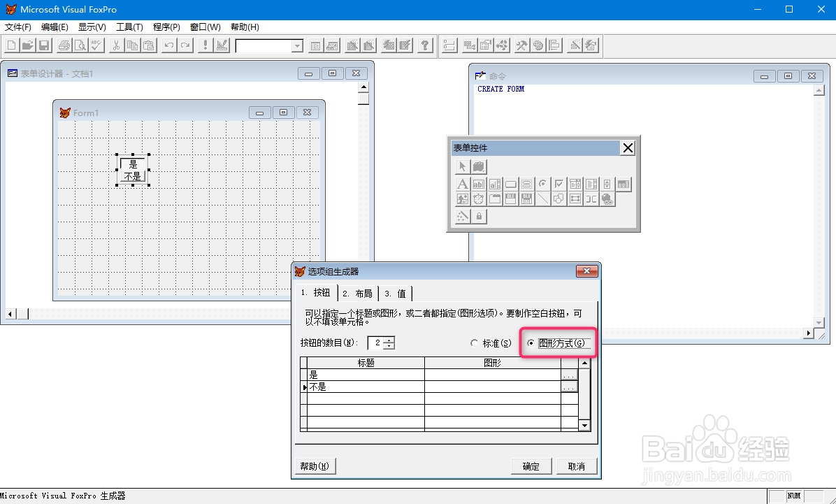Viewport: 836px width, 504px height.
Task: Switch to the 3. 值 tab
Action: point(396,294)
